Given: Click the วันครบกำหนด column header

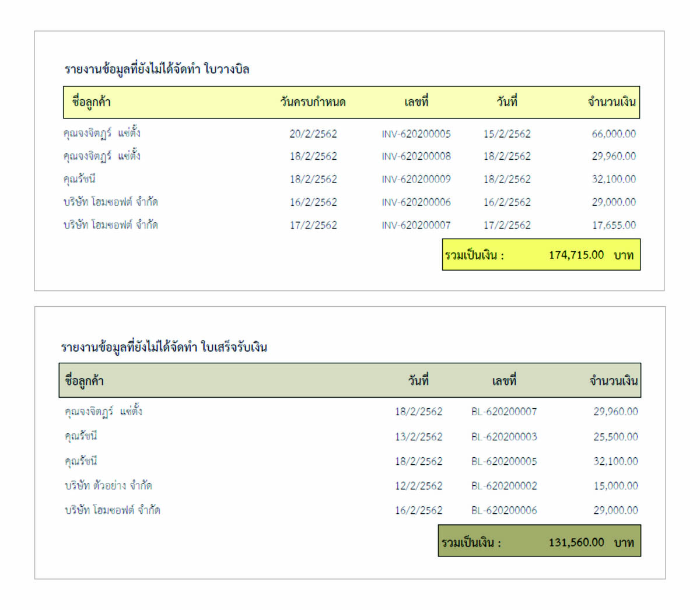Looking at the screenshot, I should 313,102.
